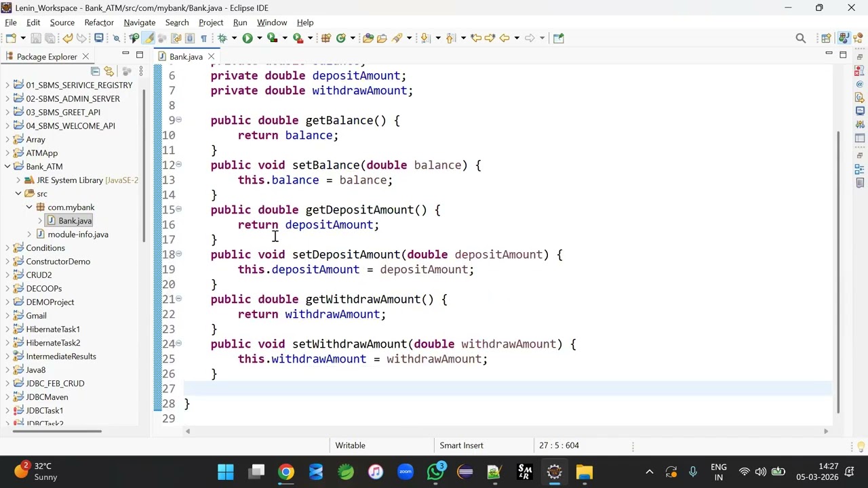Click the Debug bug icon
This screenshot has width=868, height=488.
click(x=222, y=38)
